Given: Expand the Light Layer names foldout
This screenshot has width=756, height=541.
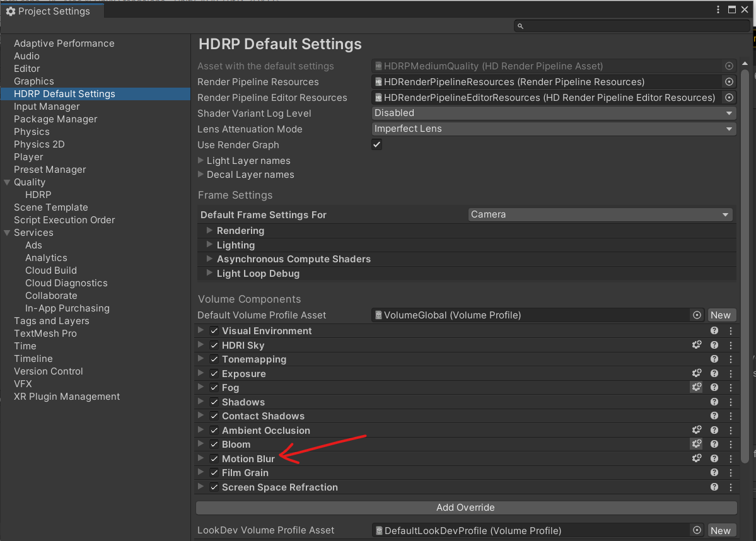Looking at the screenshot, I should pyautogui.click(x=201, y=161).
